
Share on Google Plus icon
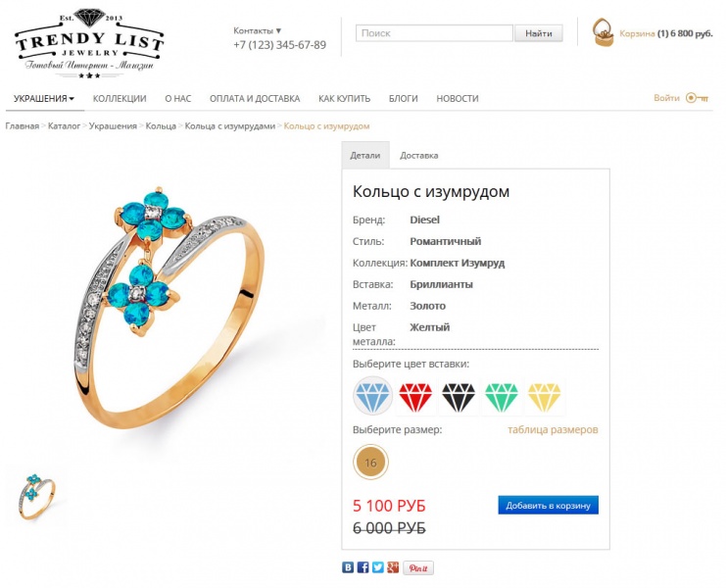[393, 567]
